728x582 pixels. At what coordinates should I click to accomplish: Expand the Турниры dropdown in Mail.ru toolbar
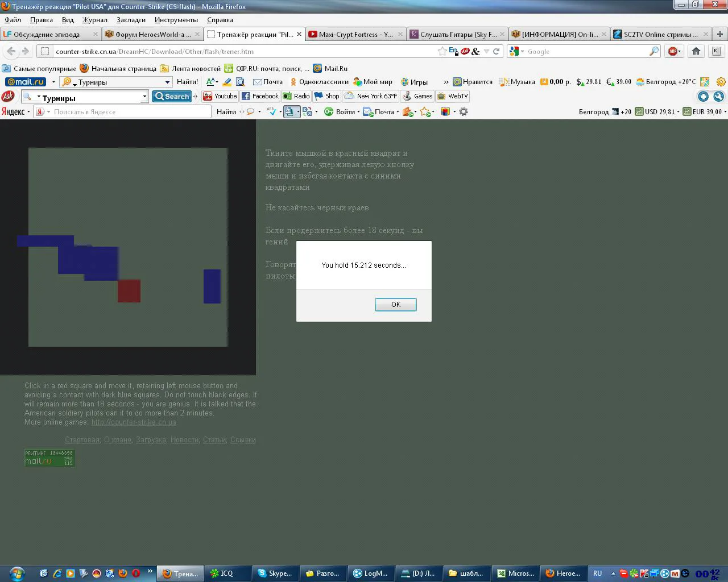pyautogui.click(x=167, y=82)
